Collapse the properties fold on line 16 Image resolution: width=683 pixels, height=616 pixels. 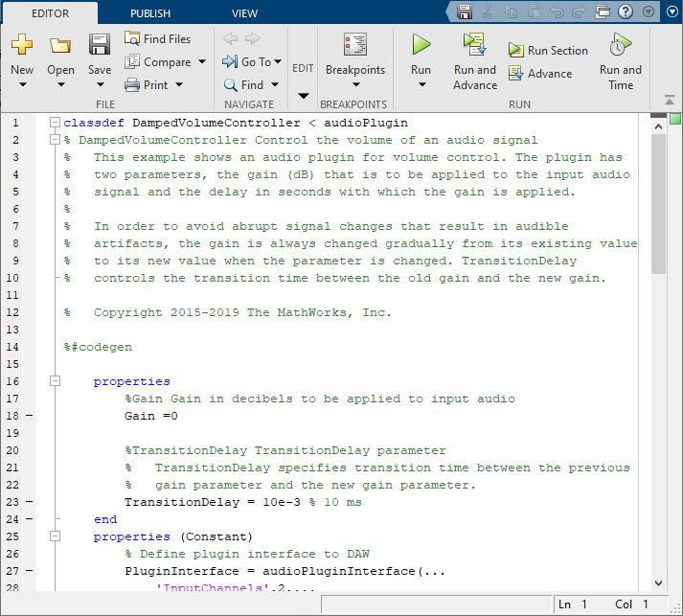pos(55,381)
